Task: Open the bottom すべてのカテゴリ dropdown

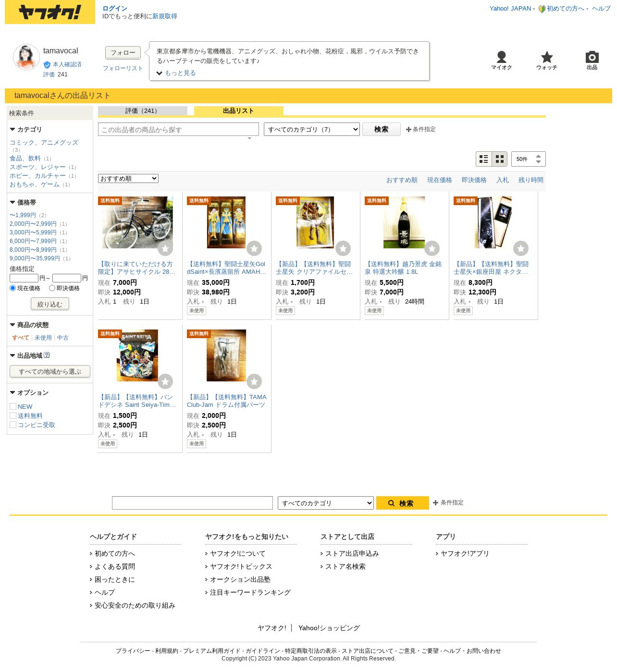Action: (326, 503)
